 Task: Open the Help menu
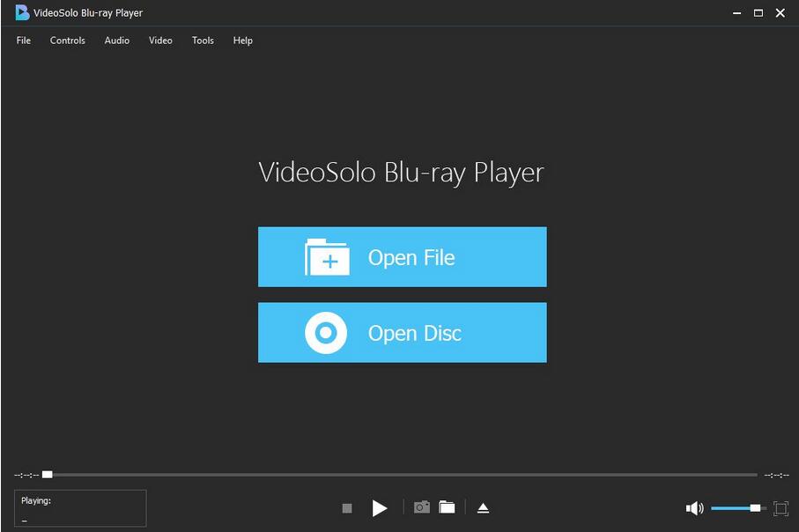click(x=242, y=41)
